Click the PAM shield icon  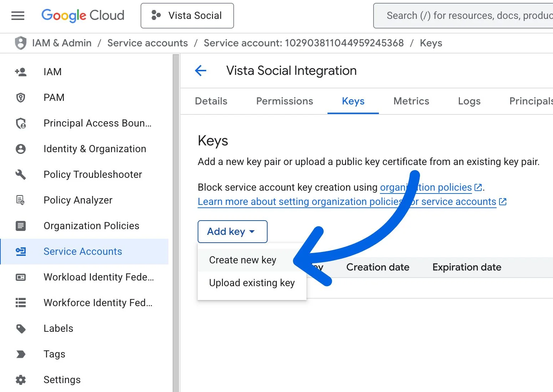tap(21, 98)
